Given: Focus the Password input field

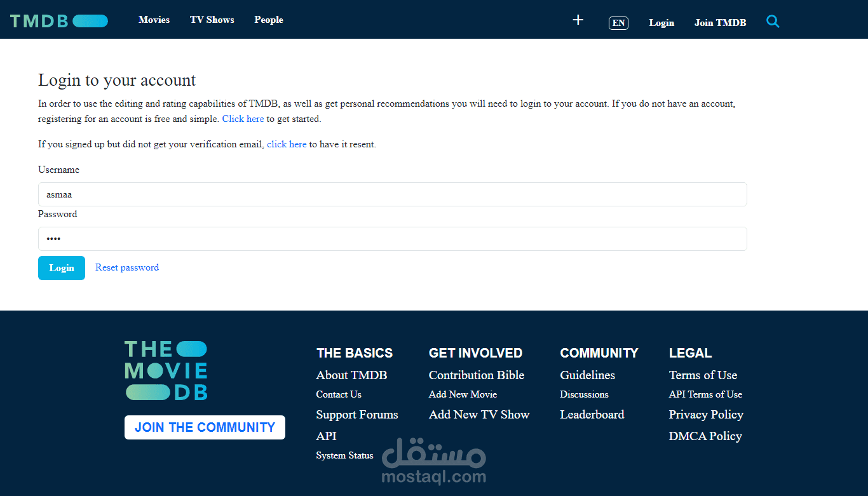Looking at the screenshot, I should [392, 239].
